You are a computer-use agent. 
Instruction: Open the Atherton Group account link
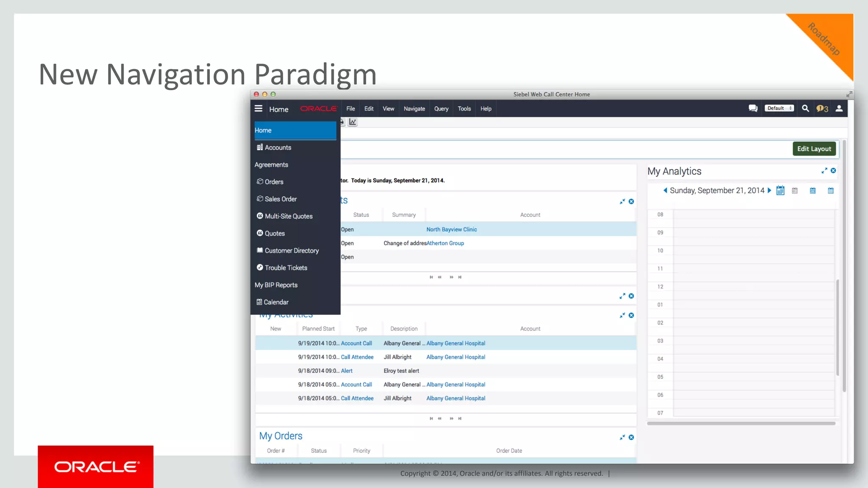445,243
